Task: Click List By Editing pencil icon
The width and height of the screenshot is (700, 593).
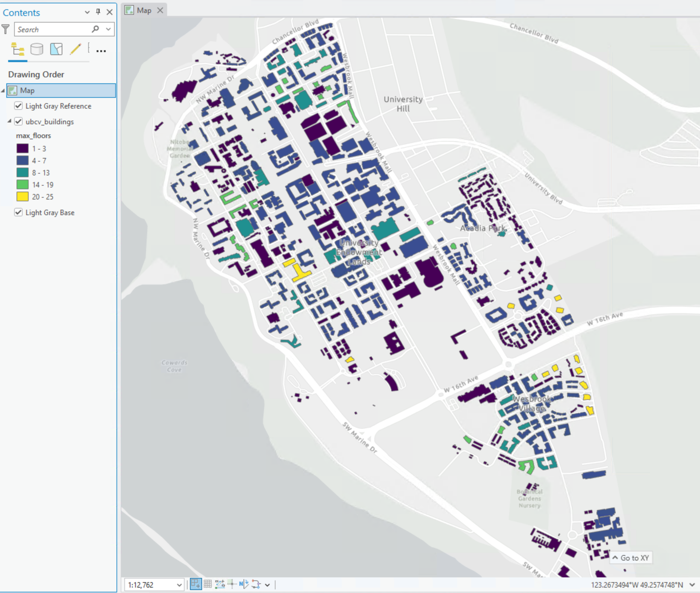Action: [75, 49]
